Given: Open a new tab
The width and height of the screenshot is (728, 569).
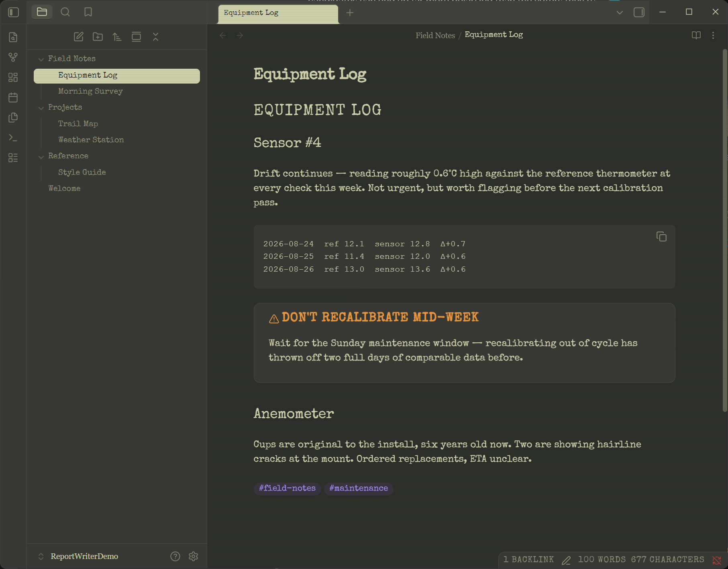Looking at the screenshot, I should 350,13.
